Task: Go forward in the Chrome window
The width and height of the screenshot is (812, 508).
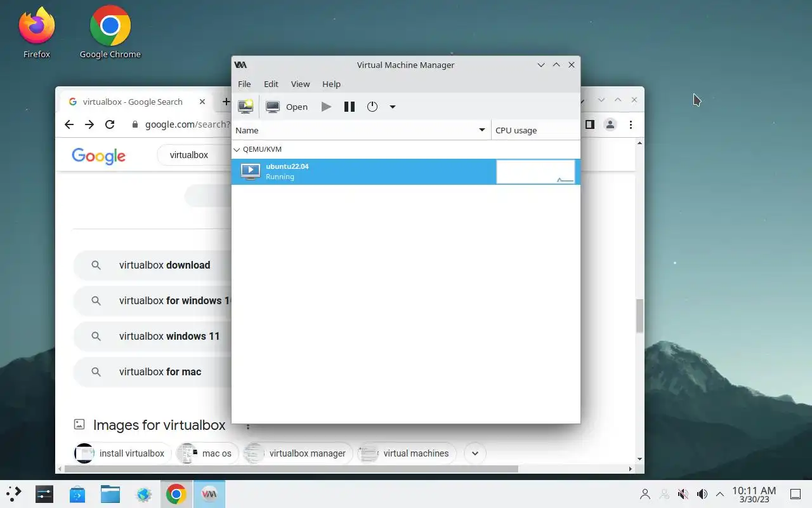Action: (x=89, y=124)
